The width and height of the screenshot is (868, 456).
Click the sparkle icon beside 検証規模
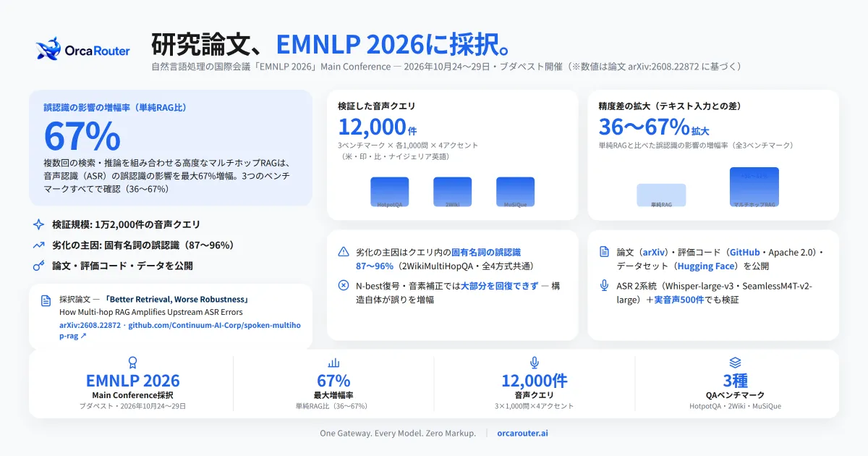click(x=39, y=224)
